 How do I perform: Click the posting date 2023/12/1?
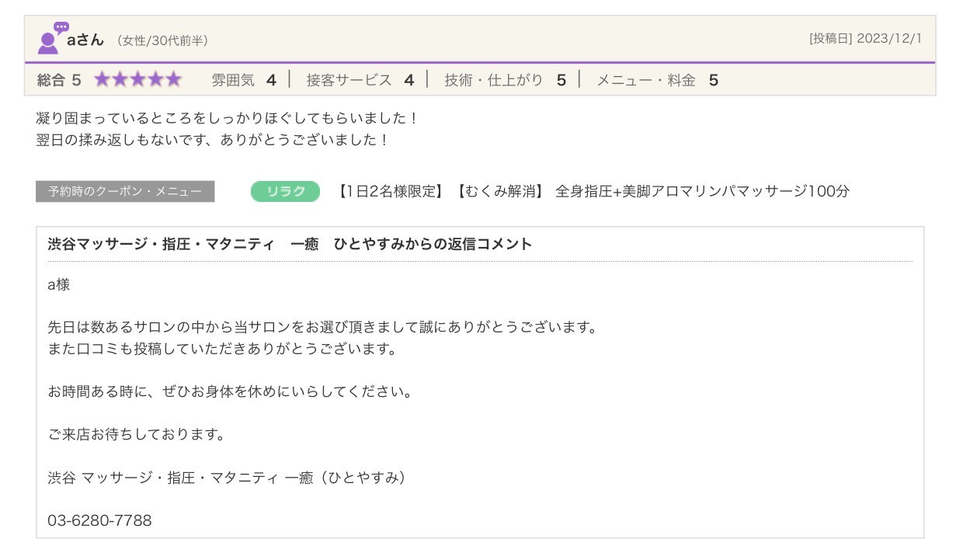click(x=889, y=37)
